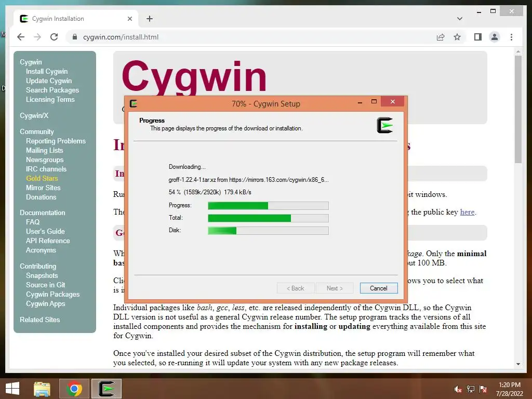This screenshot has height=399, width=532.
Task: Open Chrome three-dot menu
Action: (x=511, y=37)
